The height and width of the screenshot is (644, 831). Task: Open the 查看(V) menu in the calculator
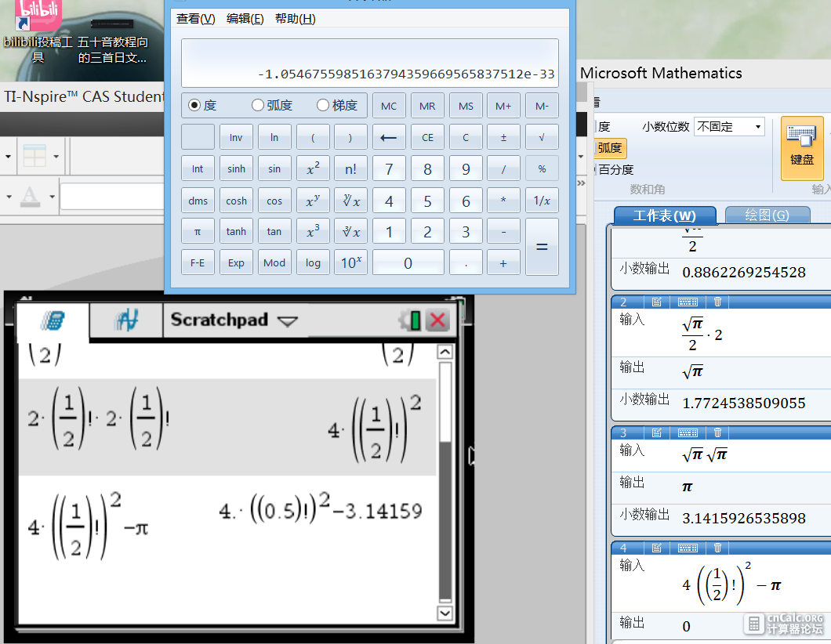click(195, 19)
